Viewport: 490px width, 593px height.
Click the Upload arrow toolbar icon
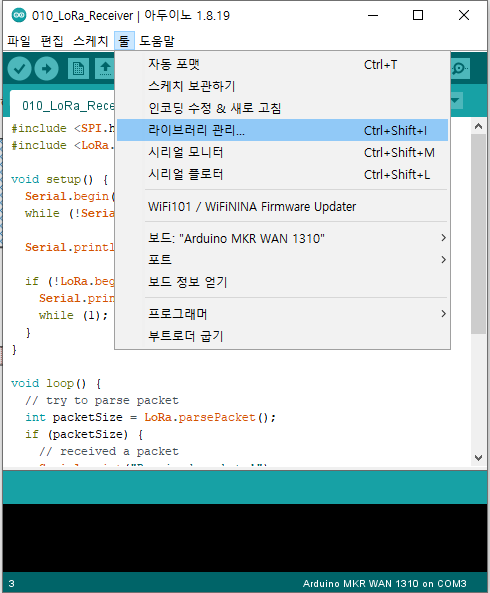pyautogui.click(x=47, y=69)
